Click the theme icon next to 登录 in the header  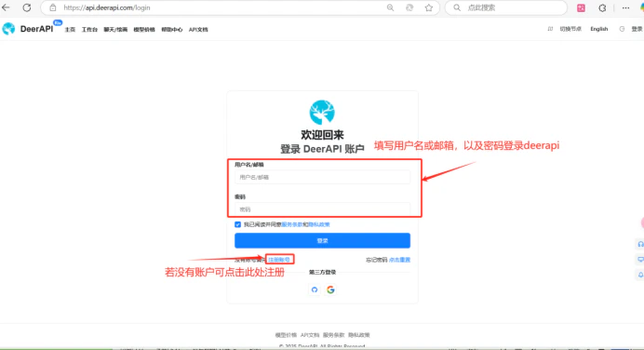coord(622,29)
